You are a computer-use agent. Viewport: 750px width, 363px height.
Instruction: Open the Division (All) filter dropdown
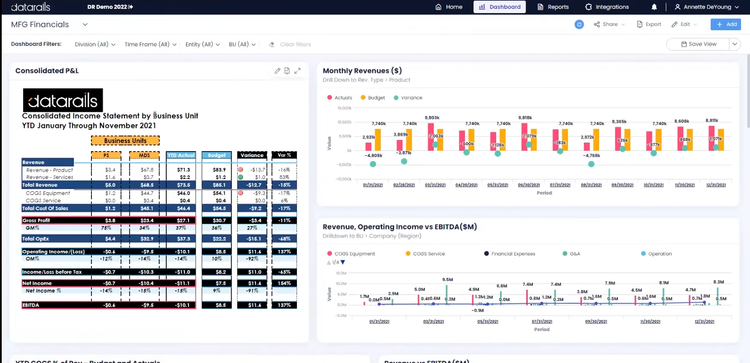tap(95, 44)
